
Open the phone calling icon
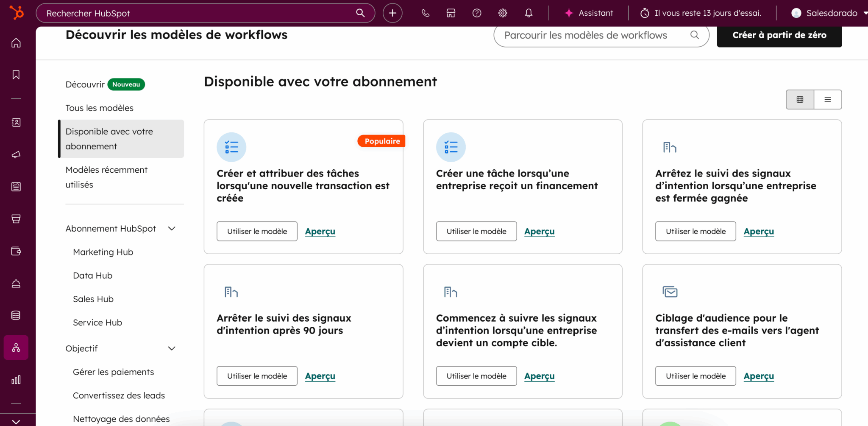[426, 13]
